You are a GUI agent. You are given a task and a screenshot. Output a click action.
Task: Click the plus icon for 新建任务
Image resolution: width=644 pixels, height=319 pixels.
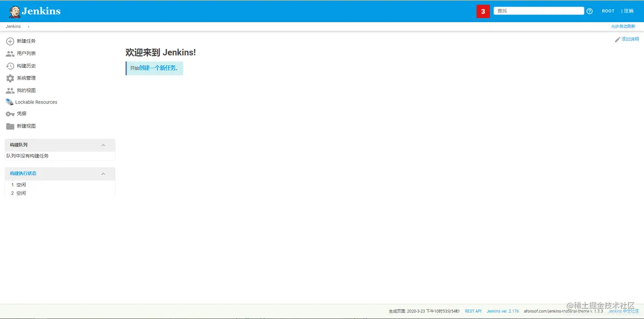[10, 41]
